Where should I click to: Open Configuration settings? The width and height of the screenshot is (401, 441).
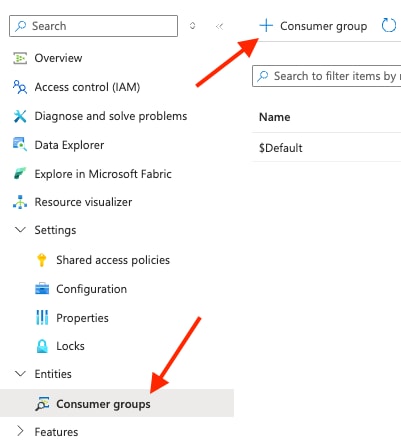[x=92, y=289]
